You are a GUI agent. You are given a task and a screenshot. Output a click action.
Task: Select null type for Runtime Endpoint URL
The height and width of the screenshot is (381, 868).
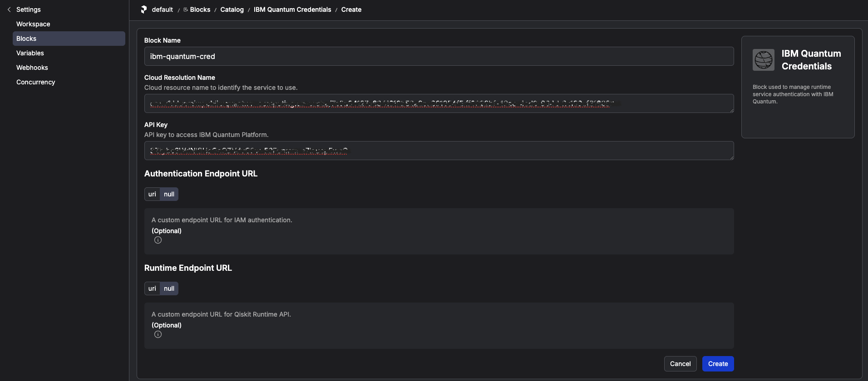pos(169,288)
